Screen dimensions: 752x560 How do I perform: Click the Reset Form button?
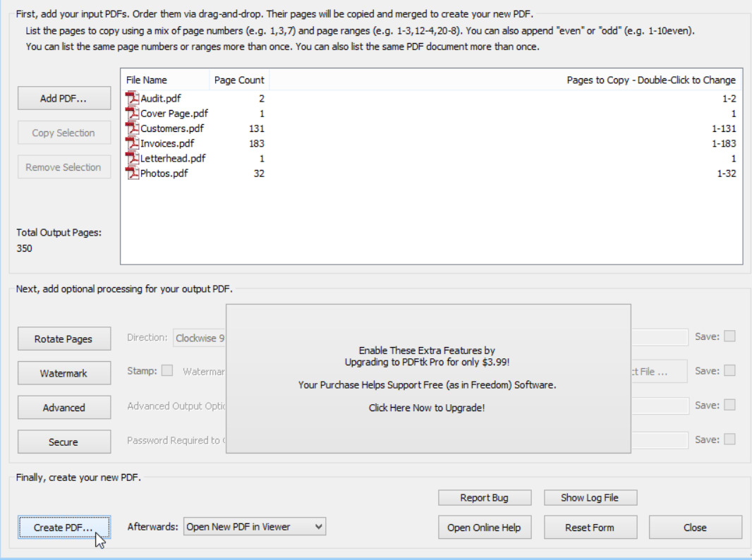click(590, 528)
